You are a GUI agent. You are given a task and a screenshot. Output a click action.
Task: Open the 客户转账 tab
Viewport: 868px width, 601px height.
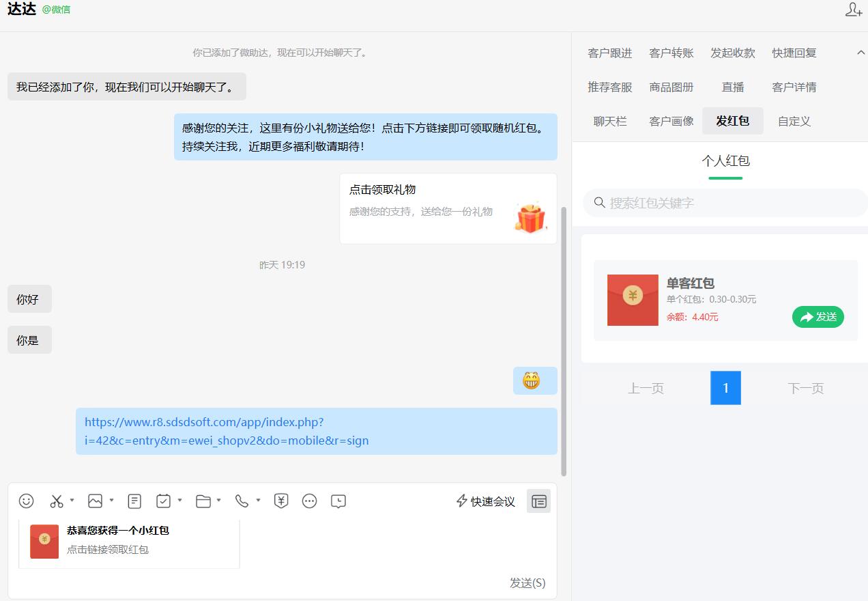tap(671, 53)
